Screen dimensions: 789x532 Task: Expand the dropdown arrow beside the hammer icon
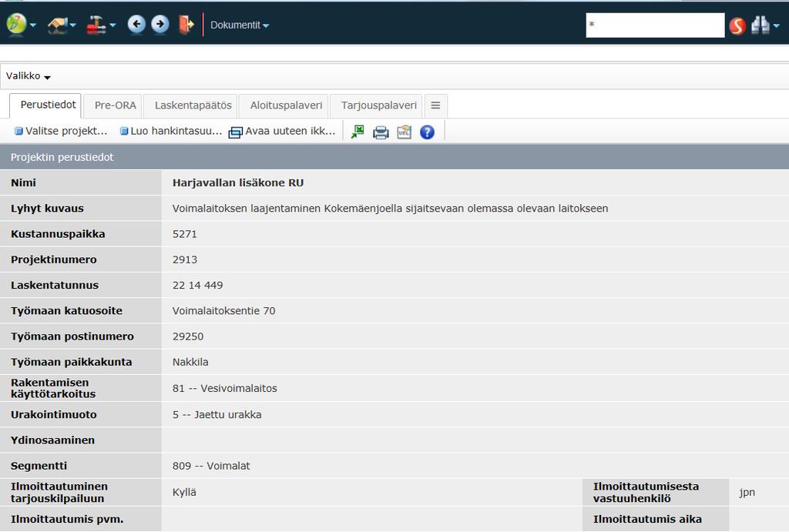tap(112, 25)
